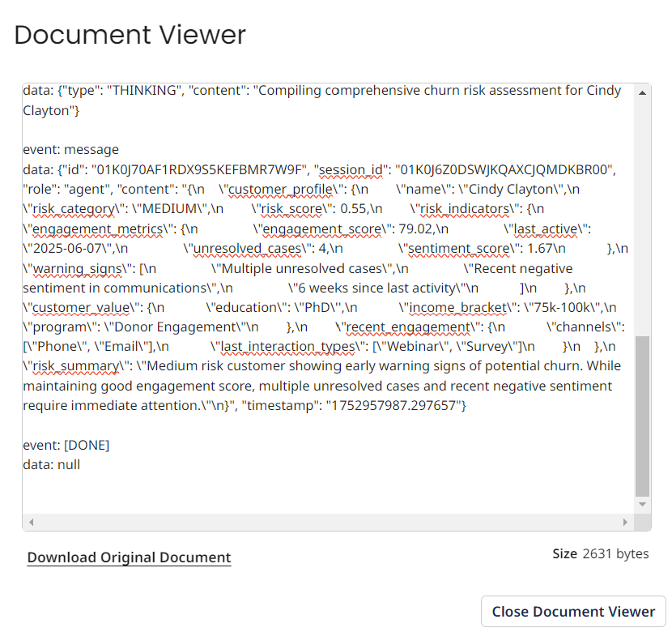Click the THINKING content line at the top
The height and width of the screenshot is (632, 672).
click(x=324, y=90)
